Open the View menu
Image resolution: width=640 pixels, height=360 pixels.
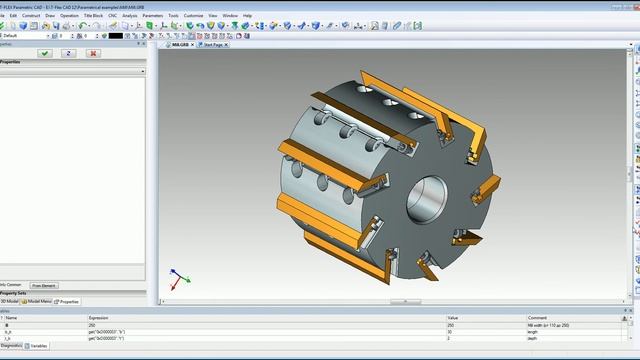pyautogui.click(x=213, y=16)
